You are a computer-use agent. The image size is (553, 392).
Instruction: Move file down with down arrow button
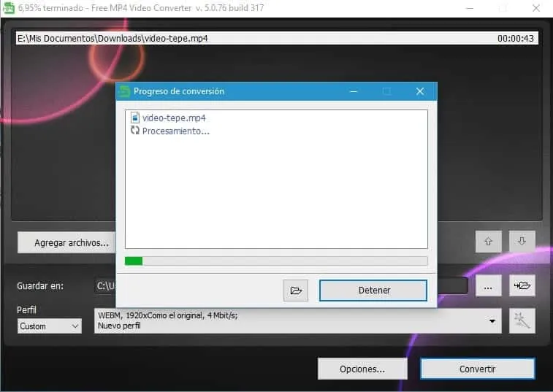(522, 242)
